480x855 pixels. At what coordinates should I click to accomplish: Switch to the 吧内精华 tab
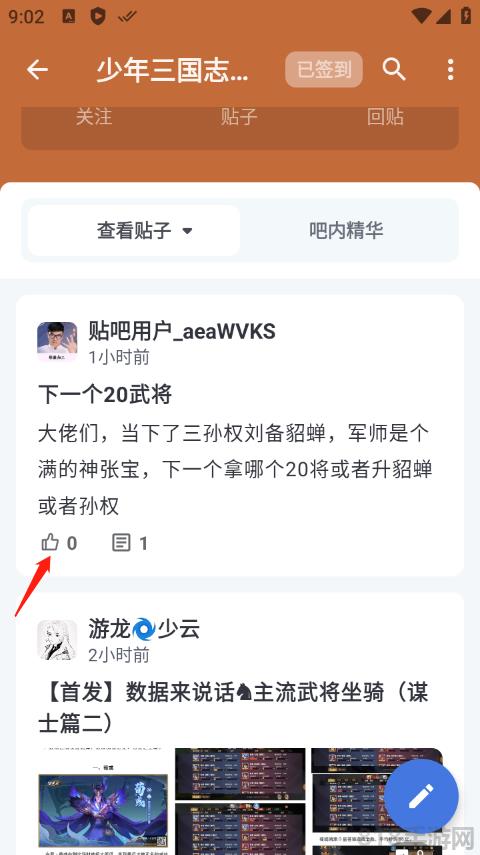346,231
